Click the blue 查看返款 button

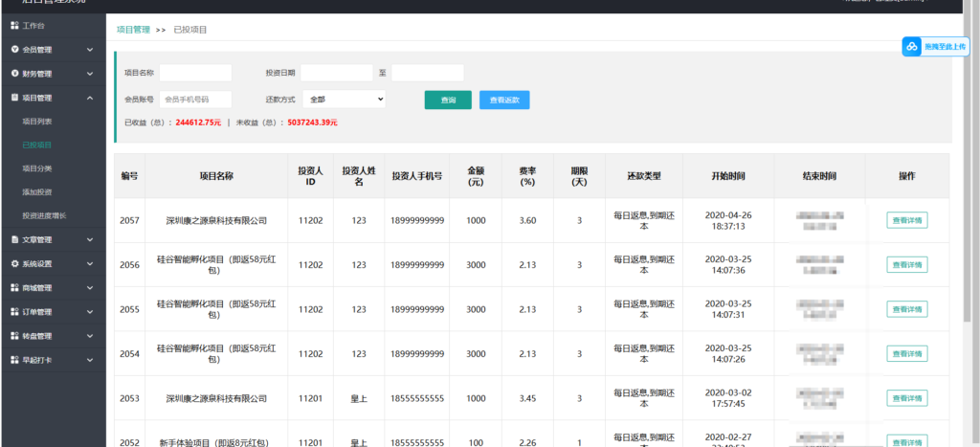point(504,101)
